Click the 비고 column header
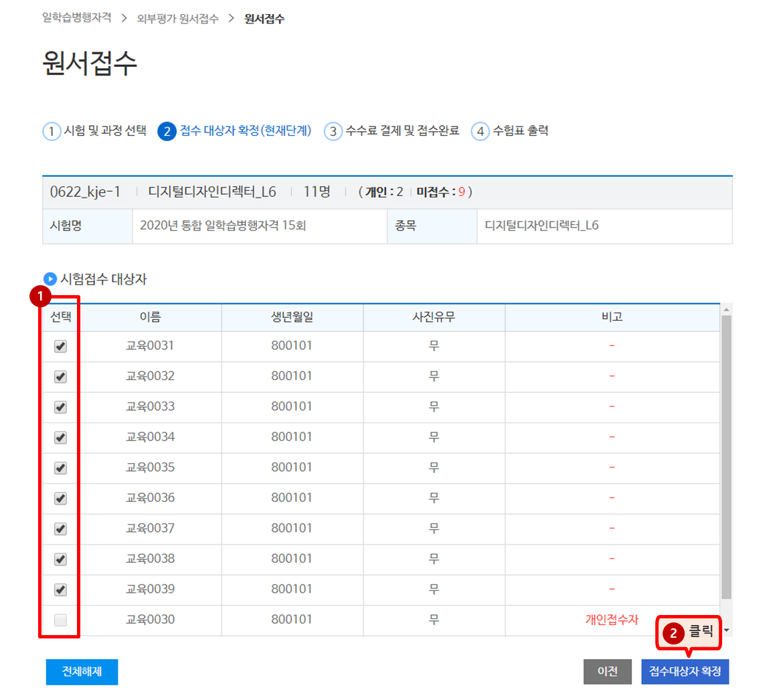767x700 pixels. [612, 317]
